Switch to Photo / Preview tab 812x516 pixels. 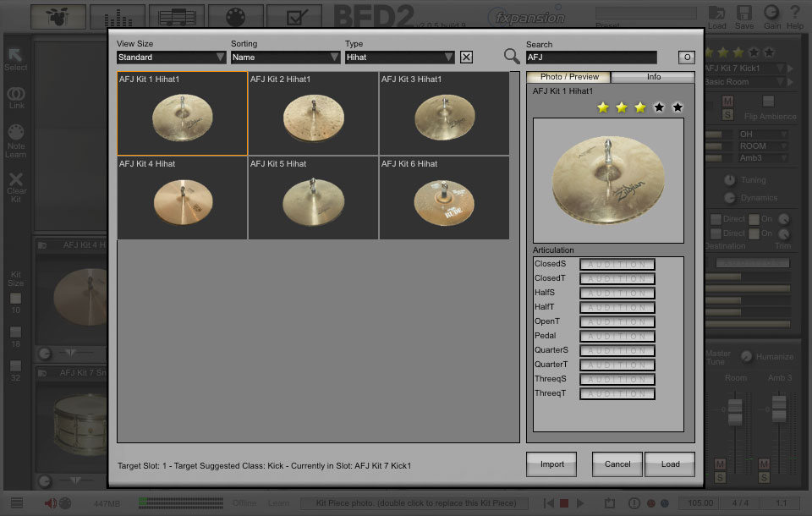[x=568, y=77]
